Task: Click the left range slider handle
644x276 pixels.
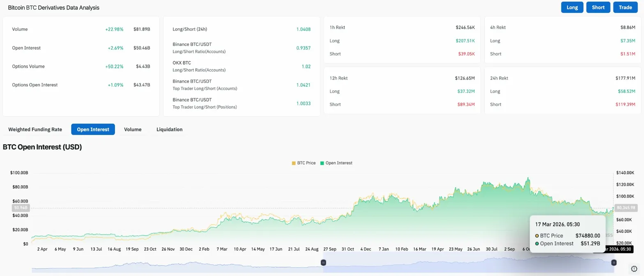Action: (324, 262)
